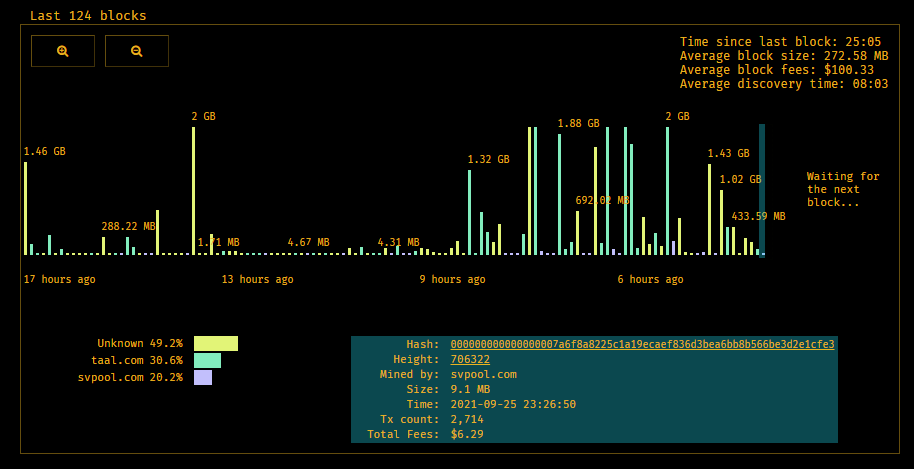Click 'Time since last block: 25:05'
Screen dimensions: 914x469
(x=781, y=42)
